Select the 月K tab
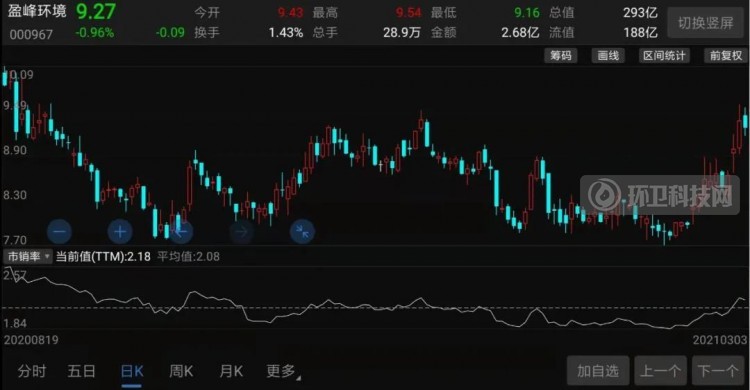The image size is (750, 390). (x=231, y=371)
